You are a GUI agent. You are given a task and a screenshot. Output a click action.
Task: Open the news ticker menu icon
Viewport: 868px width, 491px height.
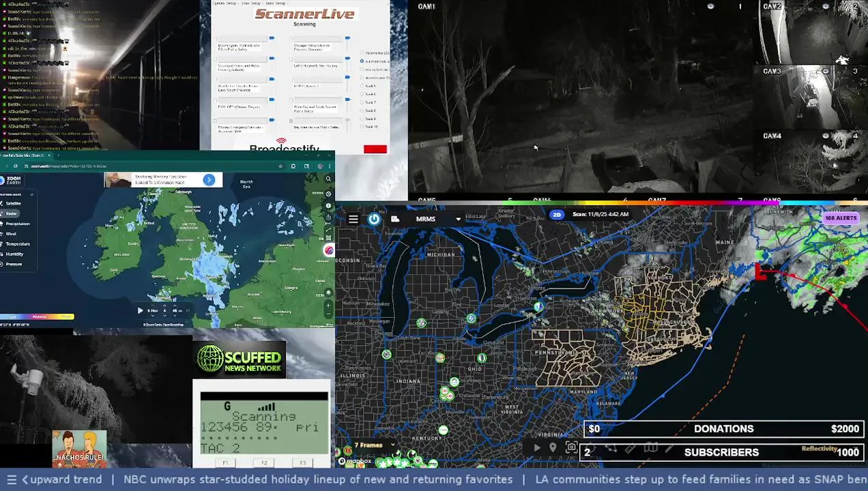[11, 479]
